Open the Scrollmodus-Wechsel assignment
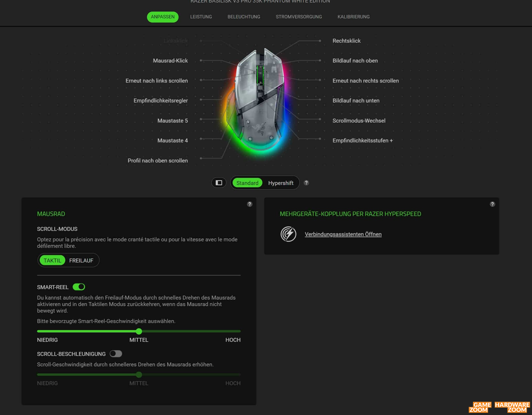This screenshot has width=532, height=415. tap(359, 121)
